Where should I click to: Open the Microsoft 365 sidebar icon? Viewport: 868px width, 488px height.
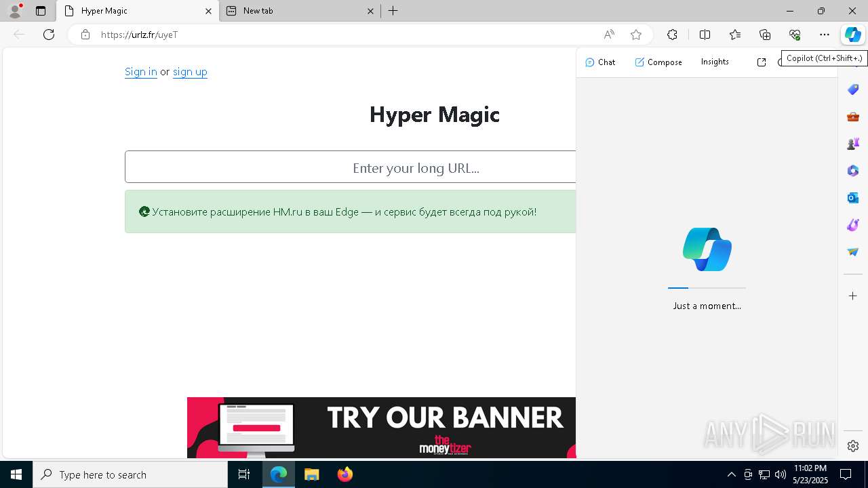pyautogui.click(x=853, y=171)
